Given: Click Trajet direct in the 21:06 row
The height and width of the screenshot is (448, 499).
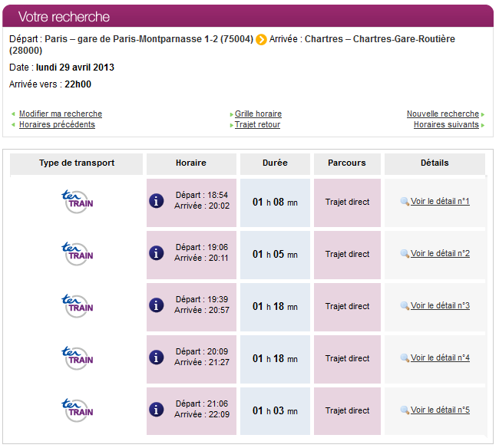Looking at the screenshot, I should point(347,410).
